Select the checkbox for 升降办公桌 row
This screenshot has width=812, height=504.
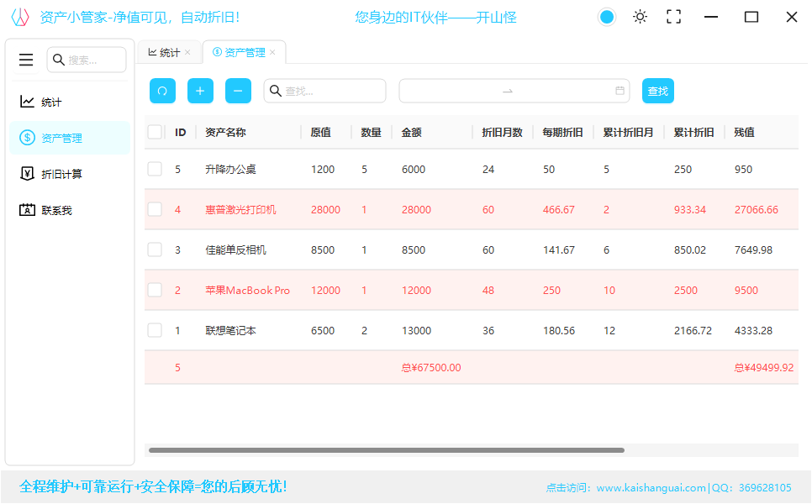(155, 169)
